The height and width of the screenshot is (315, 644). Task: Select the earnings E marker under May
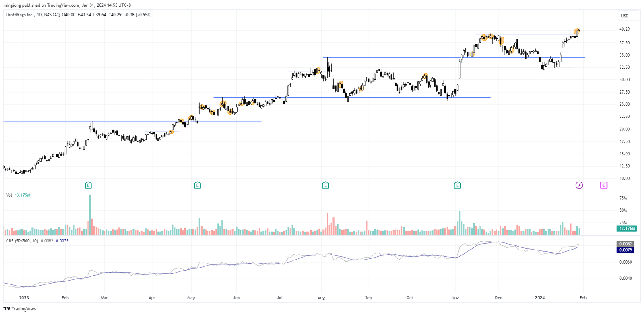[197, 185]
